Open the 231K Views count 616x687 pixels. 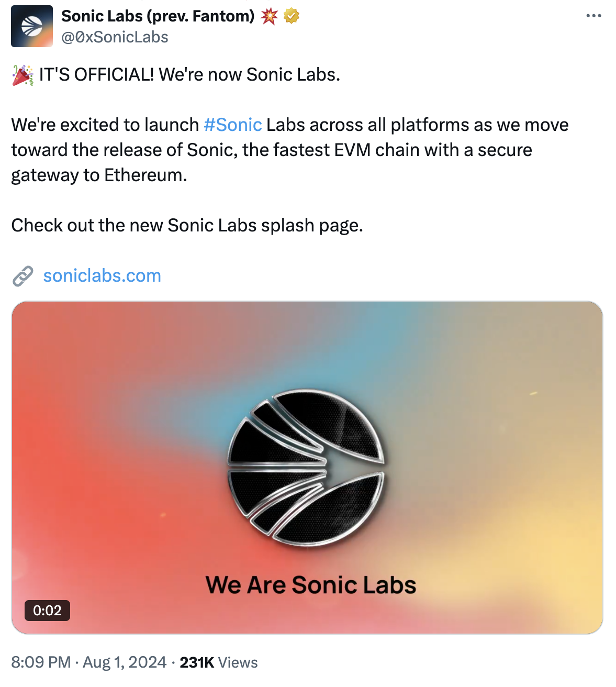tap(218, 662)
